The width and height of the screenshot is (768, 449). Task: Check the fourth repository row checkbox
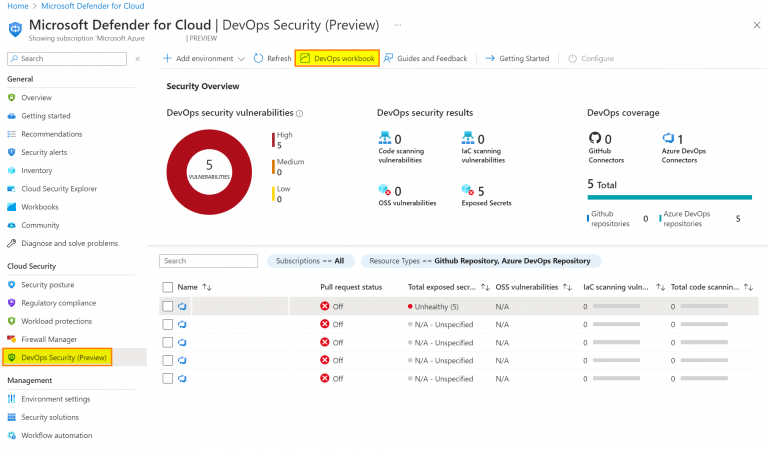(168, 360)
